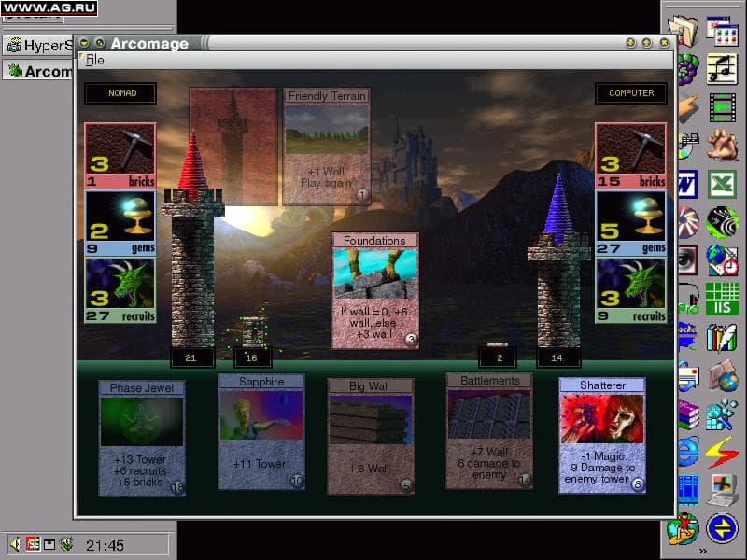Launch the green film strip icon

pos(722,108)
